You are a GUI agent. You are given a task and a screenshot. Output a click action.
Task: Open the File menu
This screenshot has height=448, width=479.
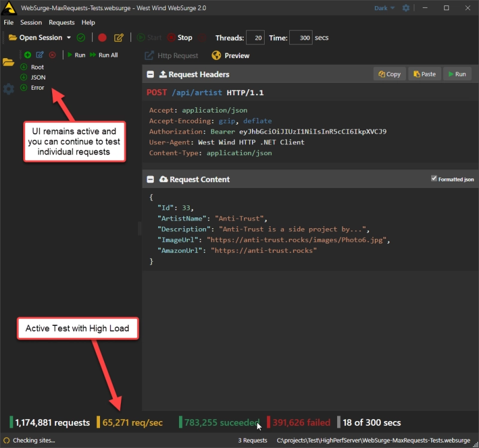tap(8, 22)
